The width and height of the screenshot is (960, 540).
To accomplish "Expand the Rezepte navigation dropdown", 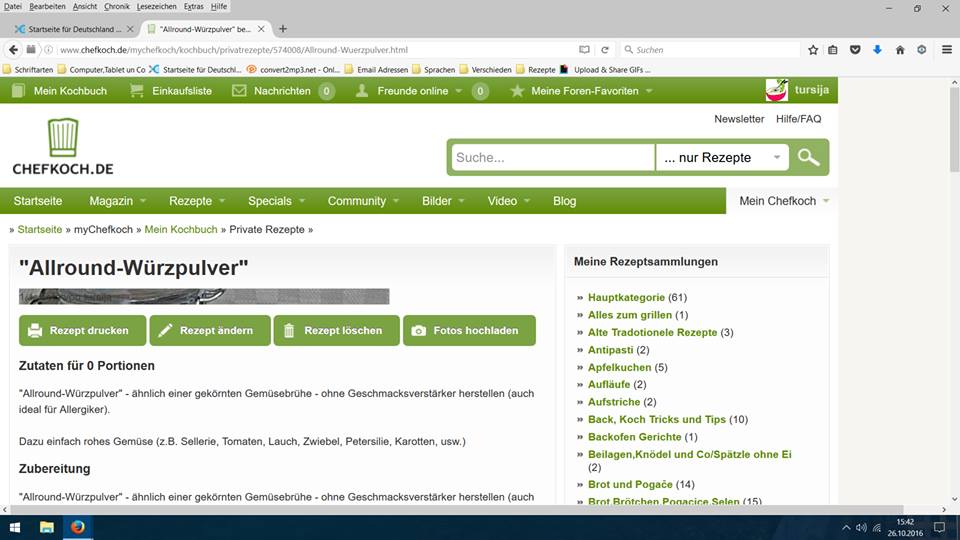I will [x=196, y=201].
